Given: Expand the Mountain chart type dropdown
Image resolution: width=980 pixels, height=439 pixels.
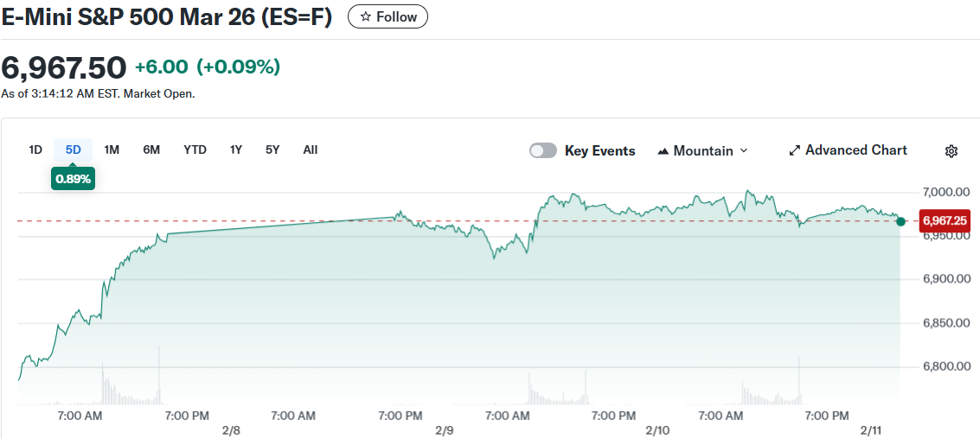Looking at the screenshot, I should [741, 151].
